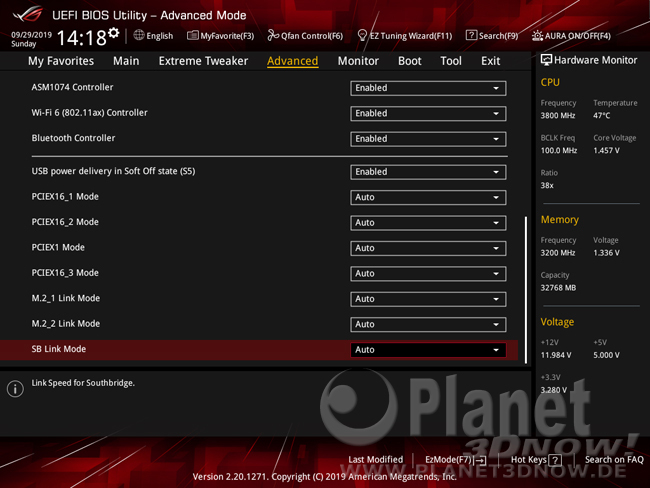Image resolution: width=650 pixels, height=488 pixels.
Task: Click the Hot Keys question mark icon
Action: (555, 460)
